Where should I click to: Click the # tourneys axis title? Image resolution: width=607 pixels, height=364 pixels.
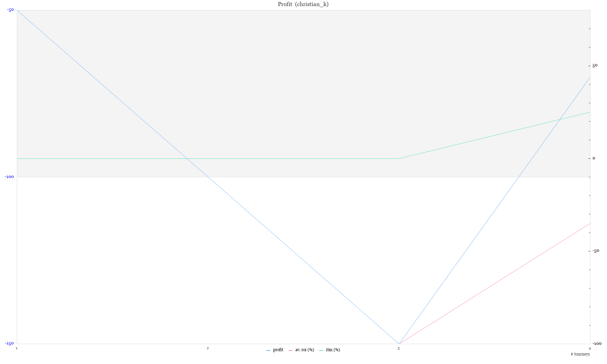click(x=580, y=354)
